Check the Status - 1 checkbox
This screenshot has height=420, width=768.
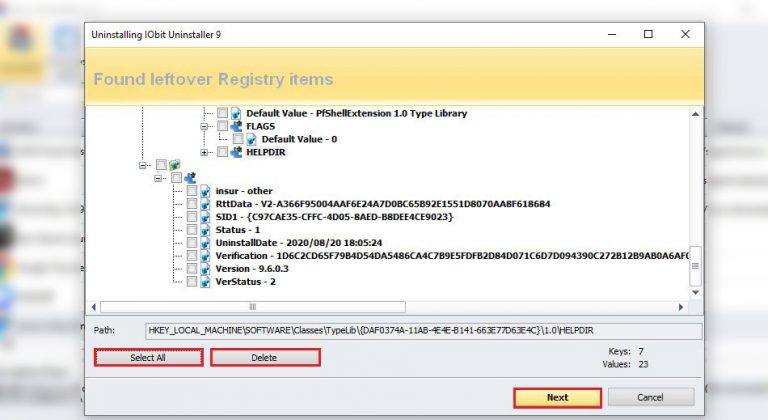pos(192,230)
